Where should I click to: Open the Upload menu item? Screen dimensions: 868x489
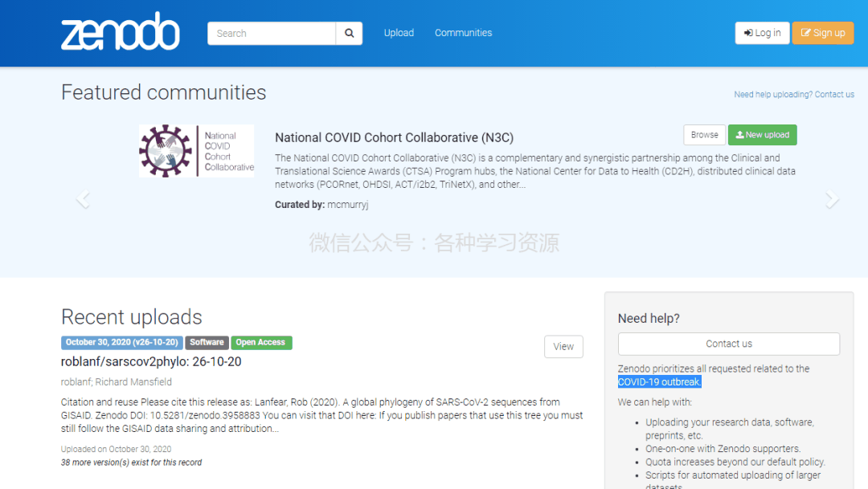(x=399, y=33)
